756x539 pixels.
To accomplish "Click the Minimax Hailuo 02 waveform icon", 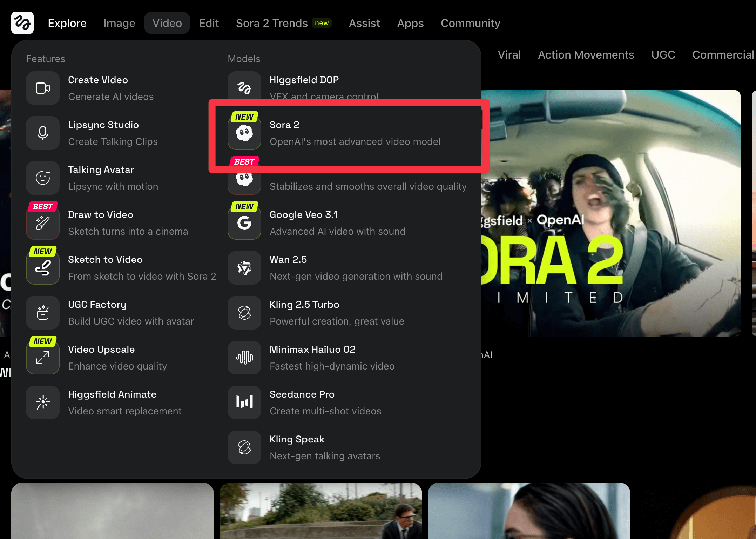I will 244,358.
